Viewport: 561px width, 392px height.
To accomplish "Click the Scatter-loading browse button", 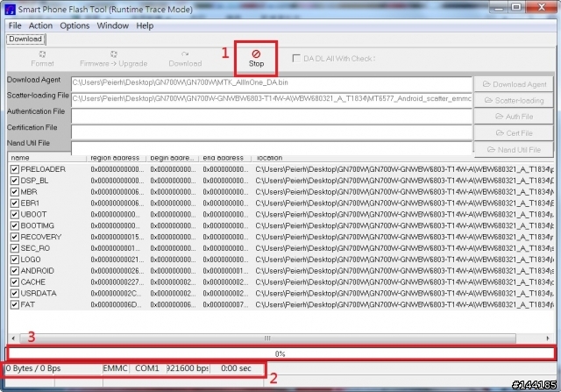I will point(514,101).
